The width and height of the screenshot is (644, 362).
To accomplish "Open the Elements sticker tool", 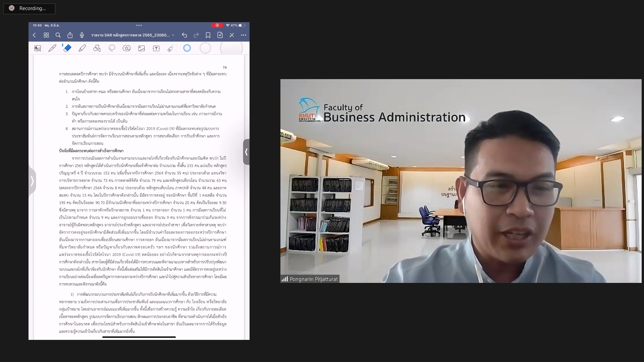I will [x=126, y=48].
